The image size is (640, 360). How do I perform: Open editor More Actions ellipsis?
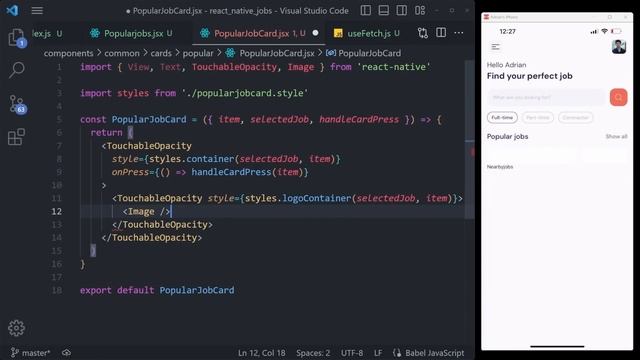click(x=459, y=33)
